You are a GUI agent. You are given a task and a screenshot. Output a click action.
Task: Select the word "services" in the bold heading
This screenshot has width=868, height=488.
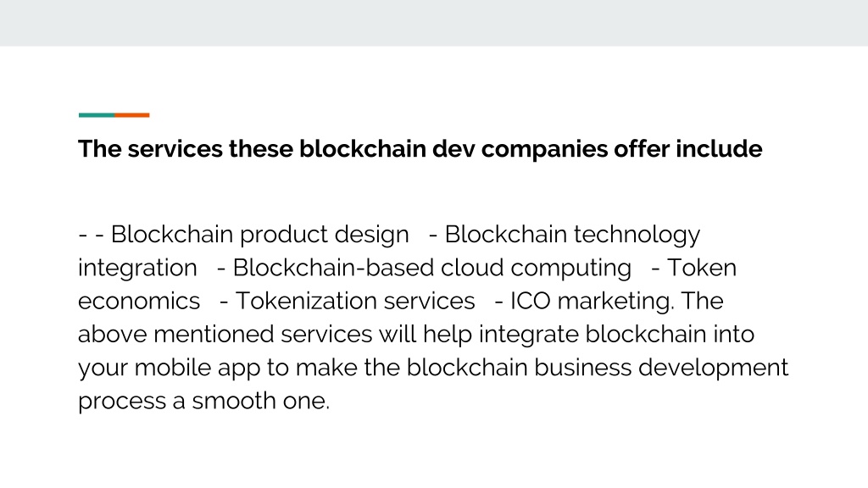(x=175, y=149)
